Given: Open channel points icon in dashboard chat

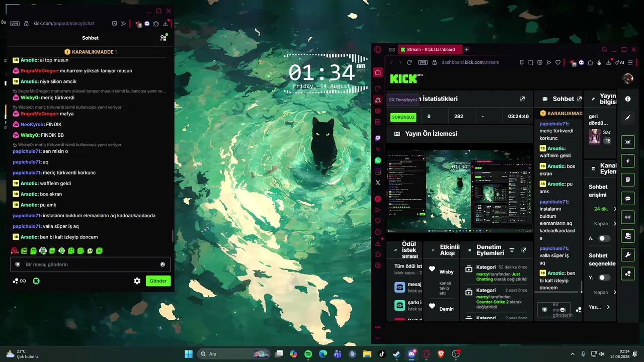Looking at the screenshot, I should tap(579, 310).
